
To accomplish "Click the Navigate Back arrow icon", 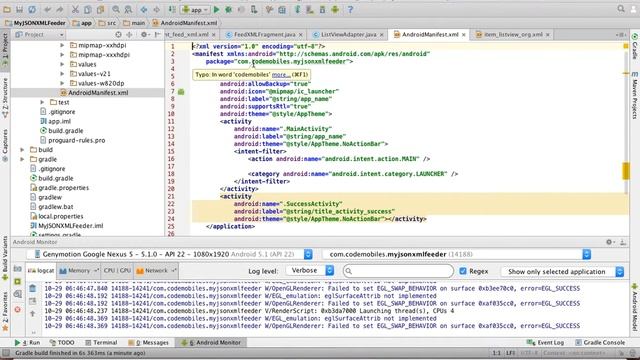I will [x=144, y=9].
